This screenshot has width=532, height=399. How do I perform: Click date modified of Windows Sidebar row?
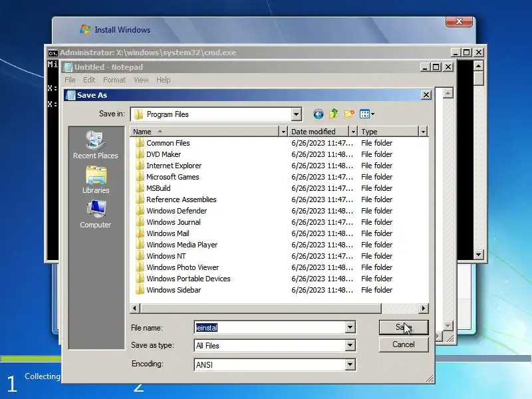coord(322,290)
